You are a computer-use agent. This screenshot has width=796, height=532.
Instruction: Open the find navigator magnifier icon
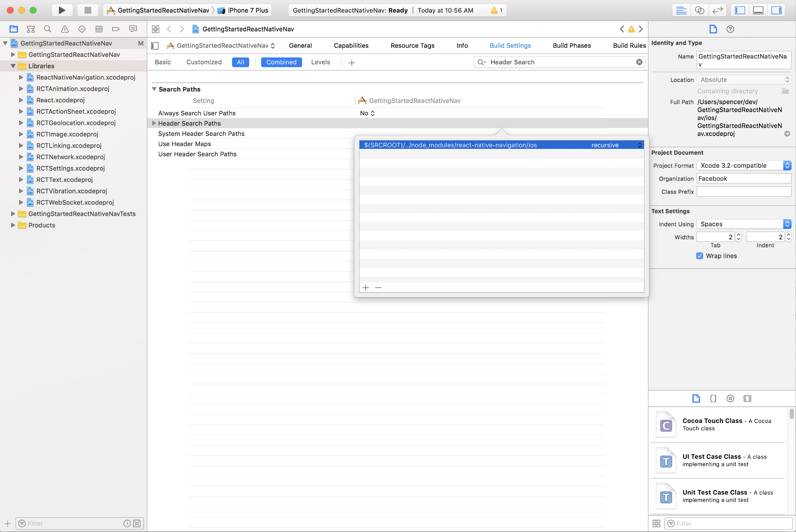[x=48, y=29]
